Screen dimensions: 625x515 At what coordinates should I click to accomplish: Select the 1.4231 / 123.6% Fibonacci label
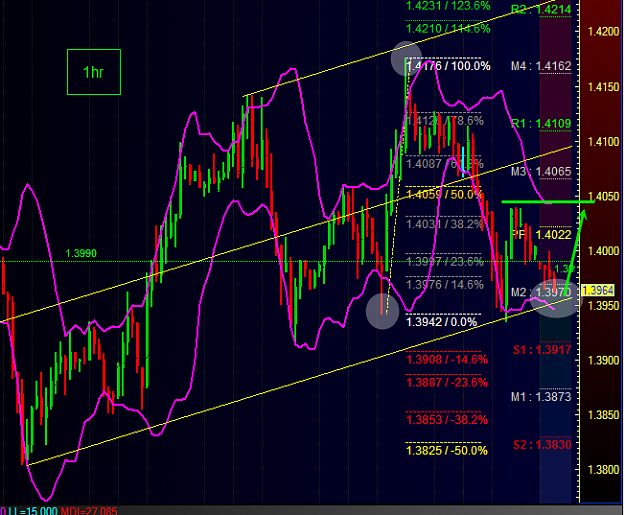[448, 6]
